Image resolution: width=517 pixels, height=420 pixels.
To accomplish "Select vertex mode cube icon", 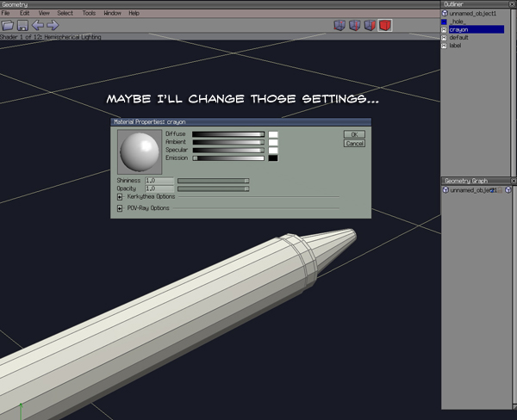I will click(339, 25).
